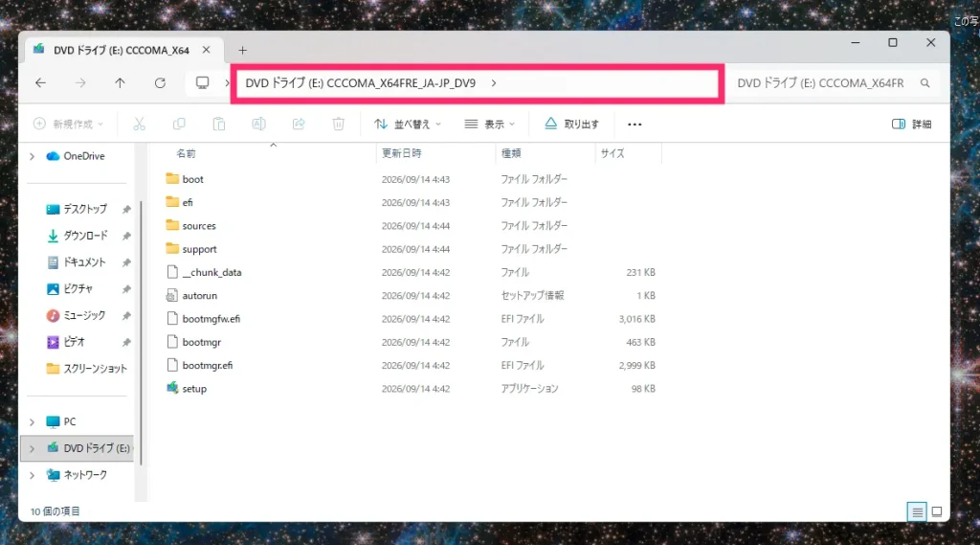Select the bootmgr file

pyautogui.click(x=201, y=342)
